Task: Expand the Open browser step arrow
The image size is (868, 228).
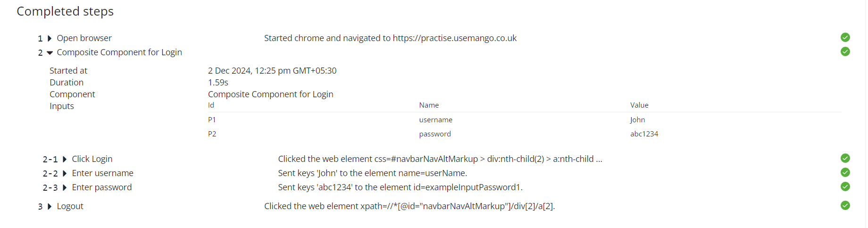Action: point(49,38)
